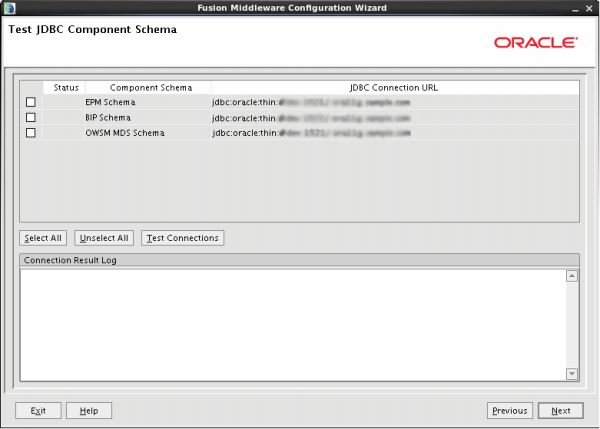600x429 pixels.
Task: Tick the OWSM MDS Schema checkbox
Action: (30, 132)
